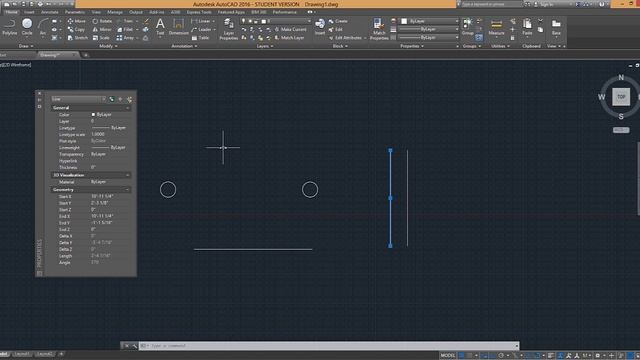Open the linetype ByLayer dropdown in ribbon

(x=429, y=38)
